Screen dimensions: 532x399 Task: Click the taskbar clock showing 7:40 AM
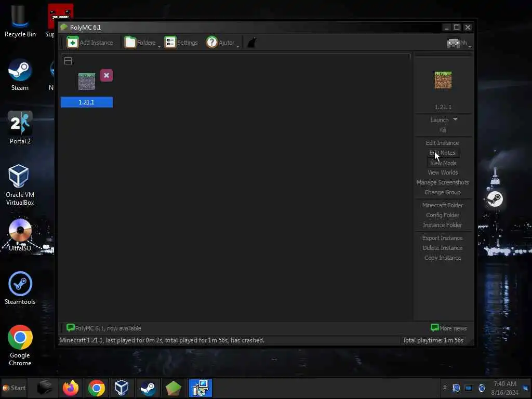click(505, 388)
